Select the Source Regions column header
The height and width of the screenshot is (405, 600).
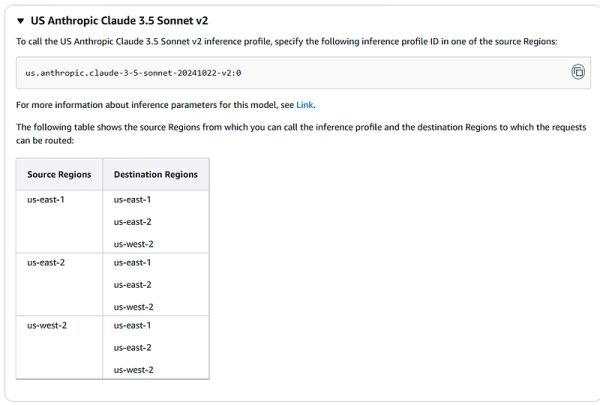tap(59, 174)
